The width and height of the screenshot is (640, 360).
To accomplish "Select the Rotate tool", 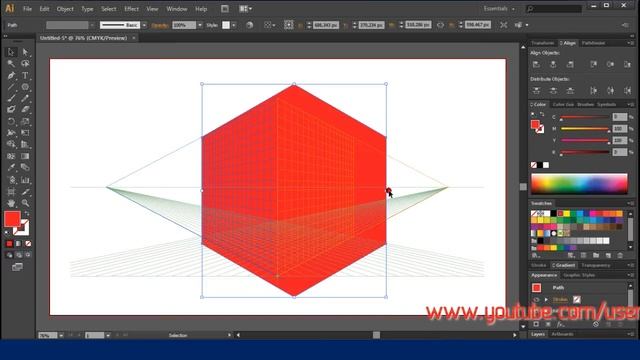I will coord(11,122).
